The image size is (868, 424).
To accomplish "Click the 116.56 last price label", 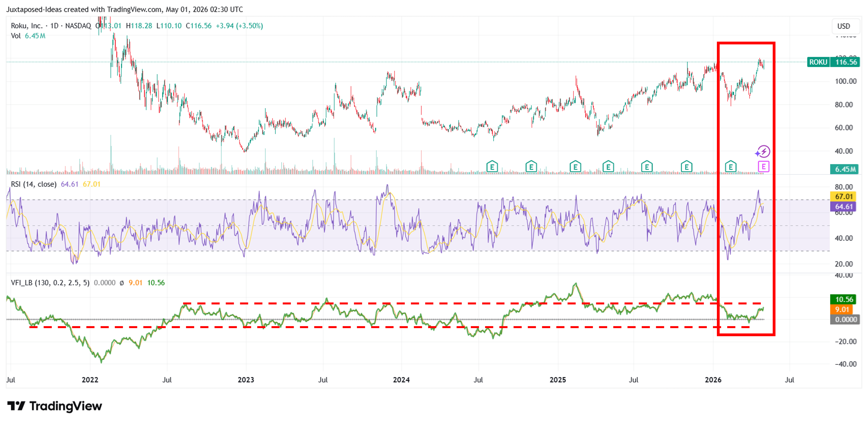I will point(846,62).
